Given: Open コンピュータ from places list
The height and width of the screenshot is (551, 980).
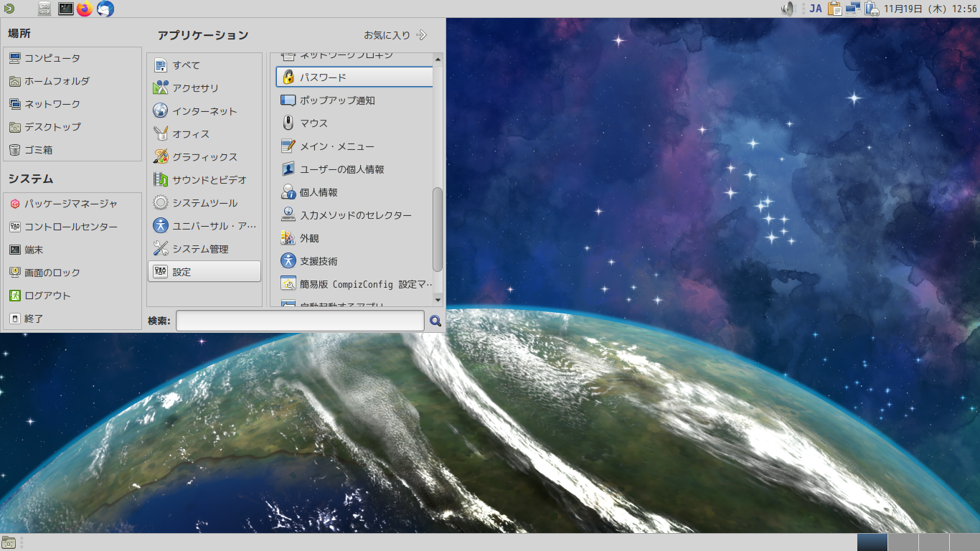Looking at the screenshot, I should (x=72, y=58).
